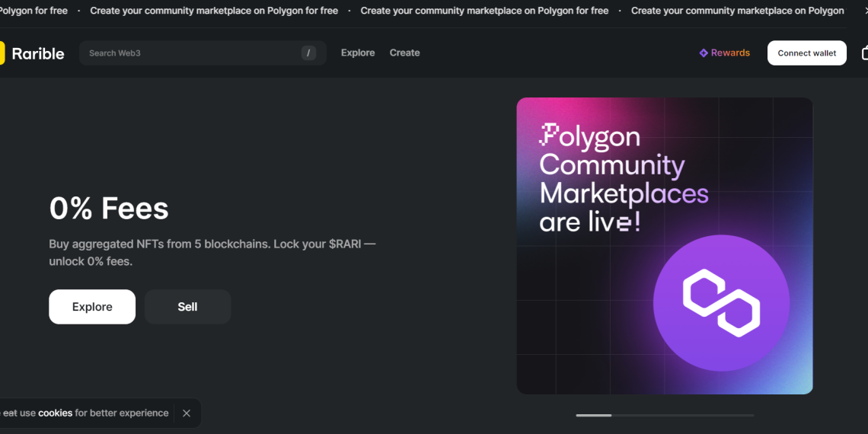Click the white Explore button under 0% Fees
This screenshot has width=868, height=434.
pyautogui.click(x=92, y=307)
